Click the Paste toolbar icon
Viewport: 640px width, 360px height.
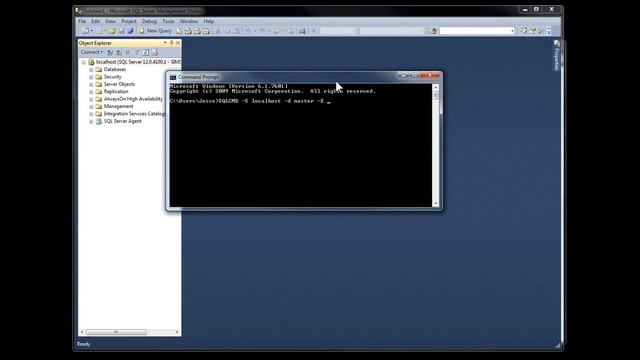pyautogui.click(x=237, y=31)
